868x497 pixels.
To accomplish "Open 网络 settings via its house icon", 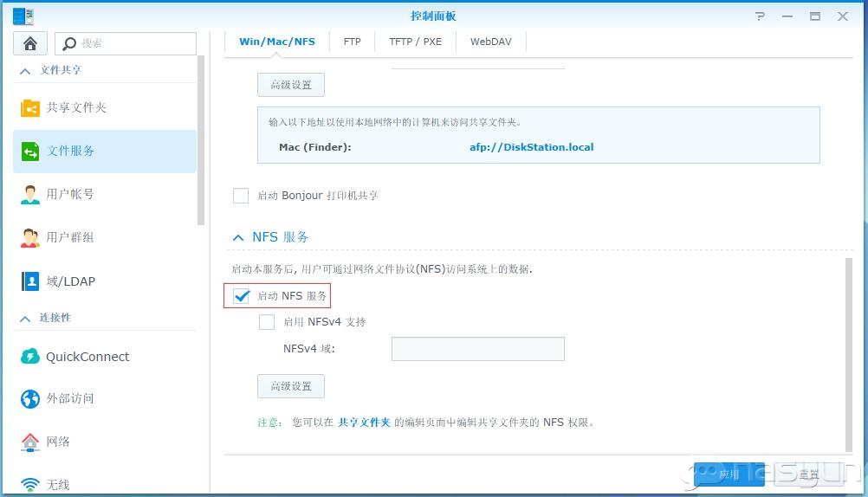I will click(30, 442).
